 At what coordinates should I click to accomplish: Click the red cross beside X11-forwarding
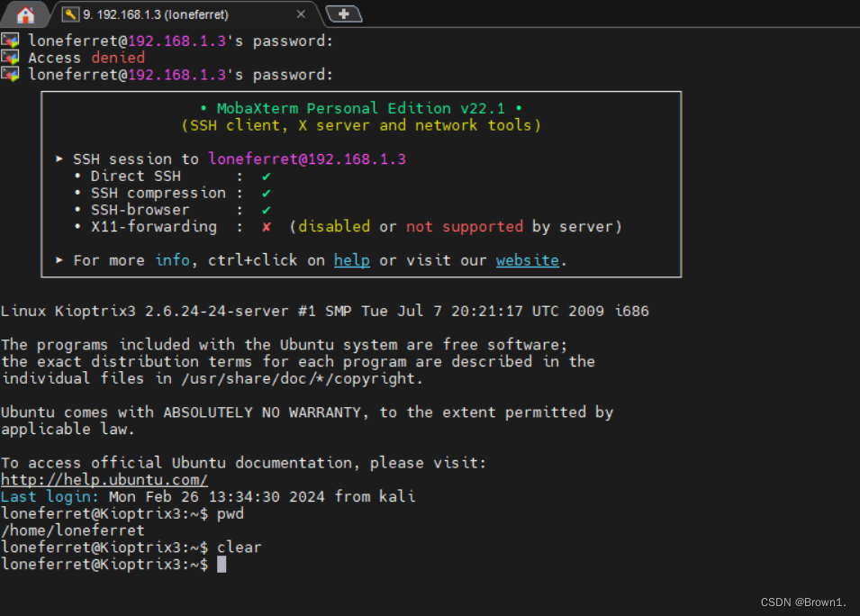[x=265, y=226]
